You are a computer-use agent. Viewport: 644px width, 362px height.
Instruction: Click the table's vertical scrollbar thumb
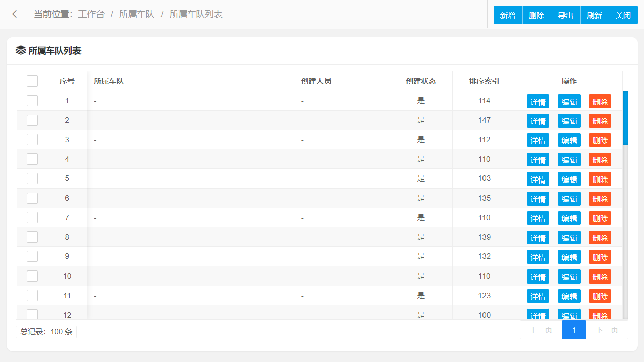[625, 118]
